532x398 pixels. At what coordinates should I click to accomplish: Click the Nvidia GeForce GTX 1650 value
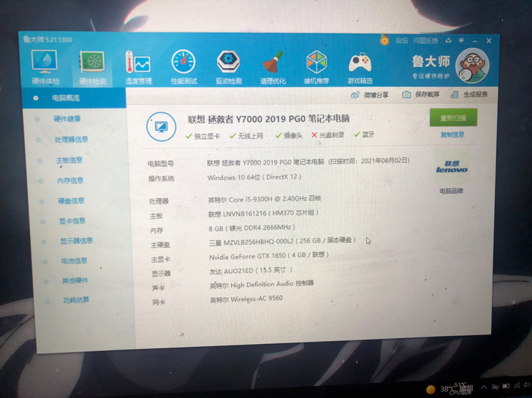(x=269, y=256)
